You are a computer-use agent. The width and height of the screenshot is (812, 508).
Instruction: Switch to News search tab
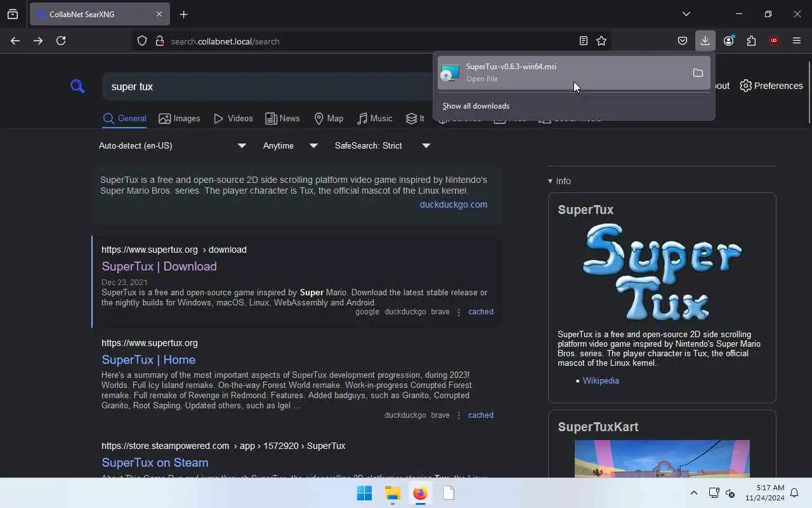282,119
